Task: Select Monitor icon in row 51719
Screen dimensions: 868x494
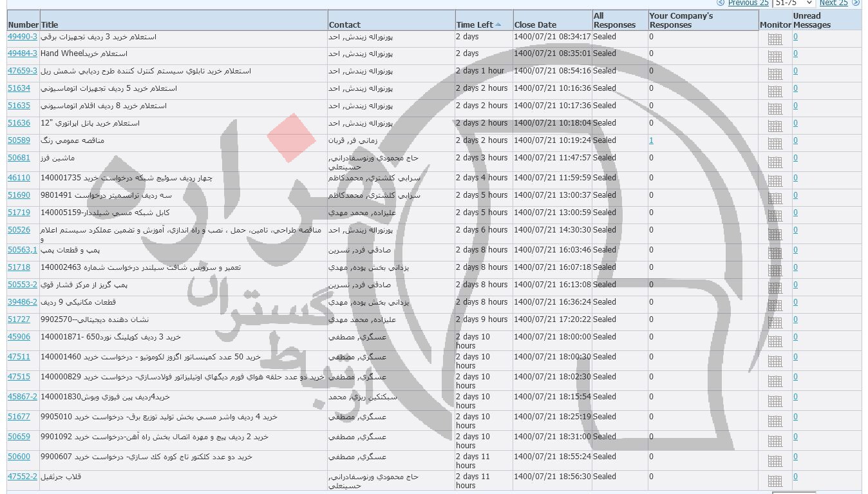Action: point(775,216)
